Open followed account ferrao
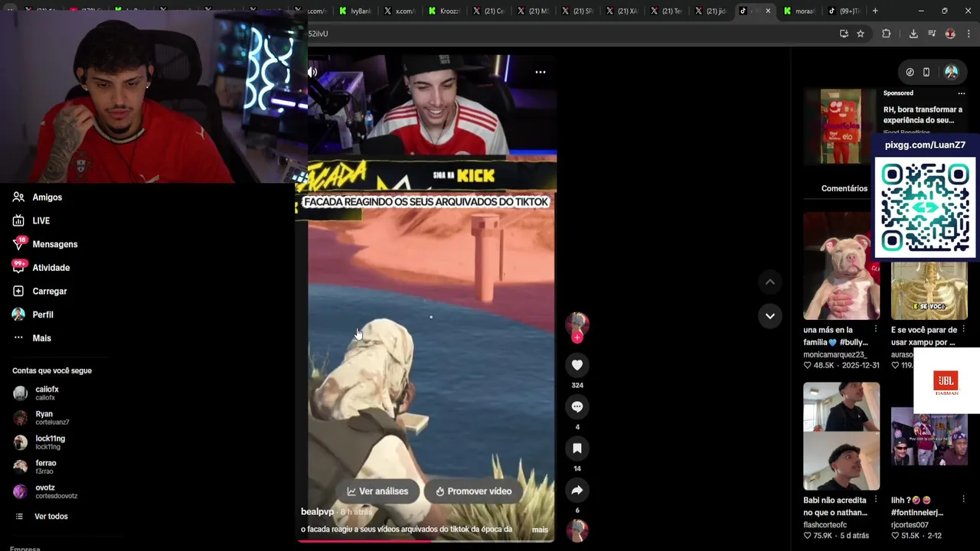The width and height of the screenshot is (980, 551). coord(46,467)
